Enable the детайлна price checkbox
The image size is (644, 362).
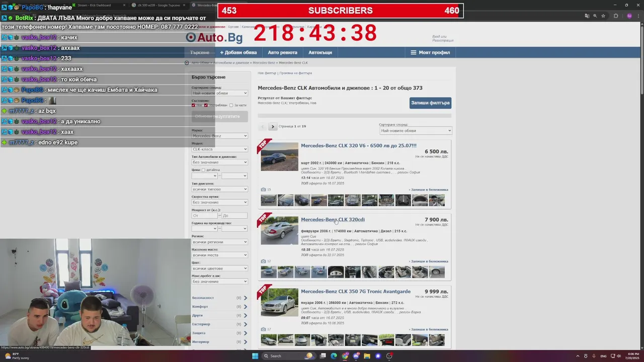tap(203, 170)
